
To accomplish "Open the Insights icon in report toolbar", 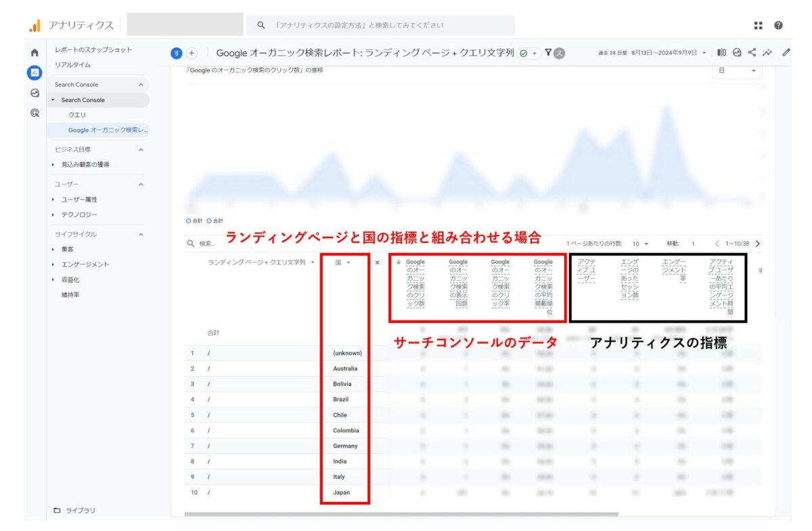I will [737, 52].
